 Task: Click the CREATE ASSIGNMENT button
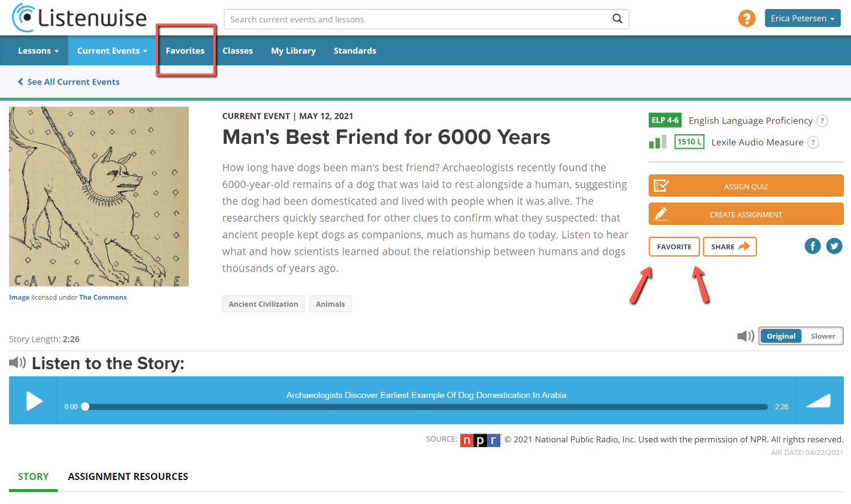pos(746,214)
